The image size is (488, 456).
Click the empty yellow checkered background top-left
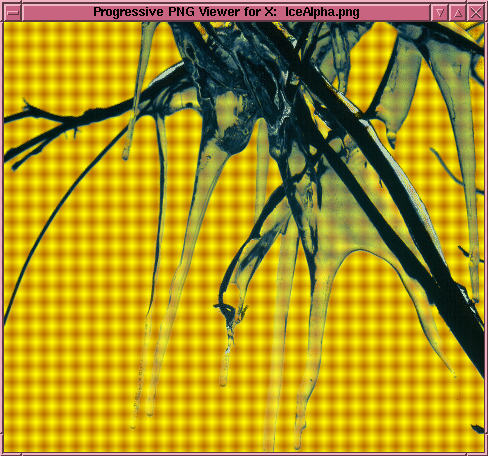[x=67, y=60]
